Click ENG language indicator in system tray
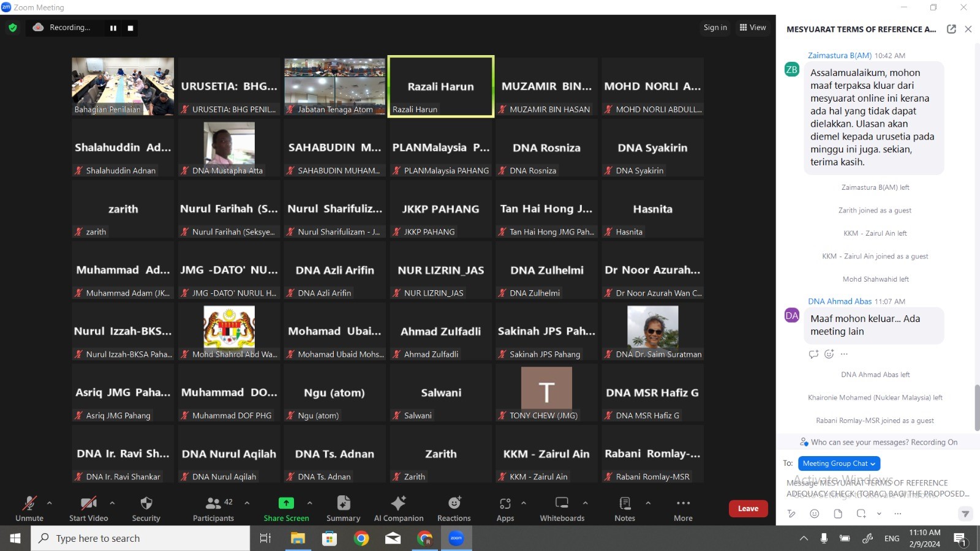This screenshot has height=551, width=980. [892, 538]
